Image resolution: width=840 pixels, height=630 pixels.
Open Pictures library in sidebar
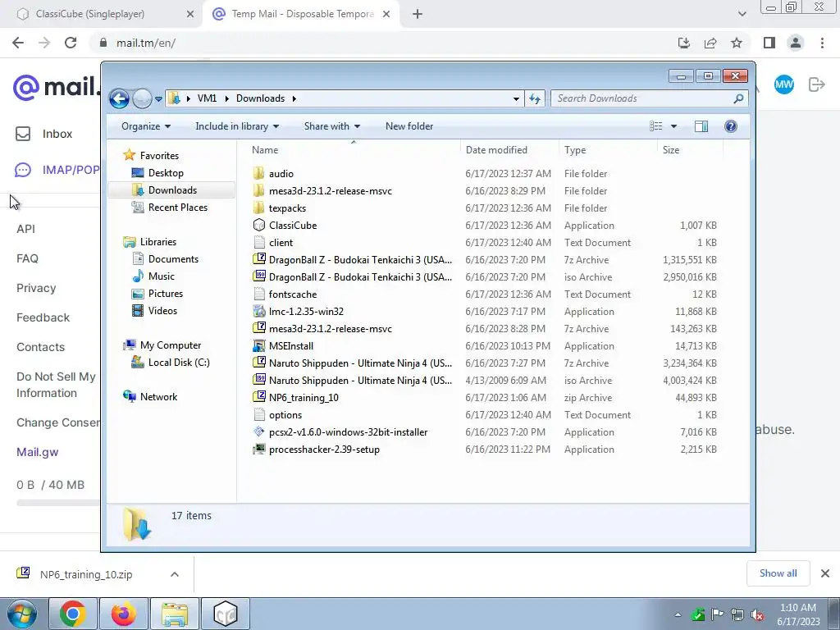tap(165, 294)
